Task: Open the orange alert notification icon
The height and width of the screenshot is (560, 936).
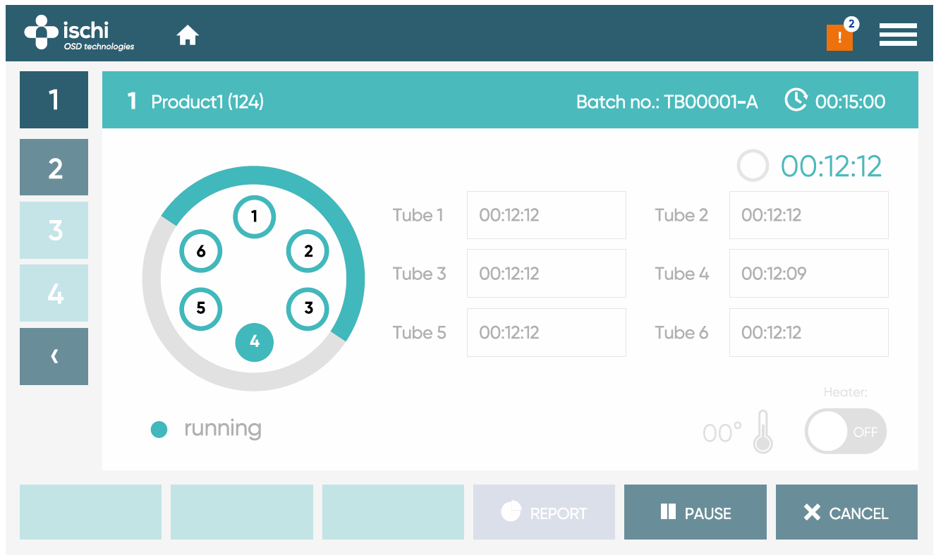Action: coord(839,37)
